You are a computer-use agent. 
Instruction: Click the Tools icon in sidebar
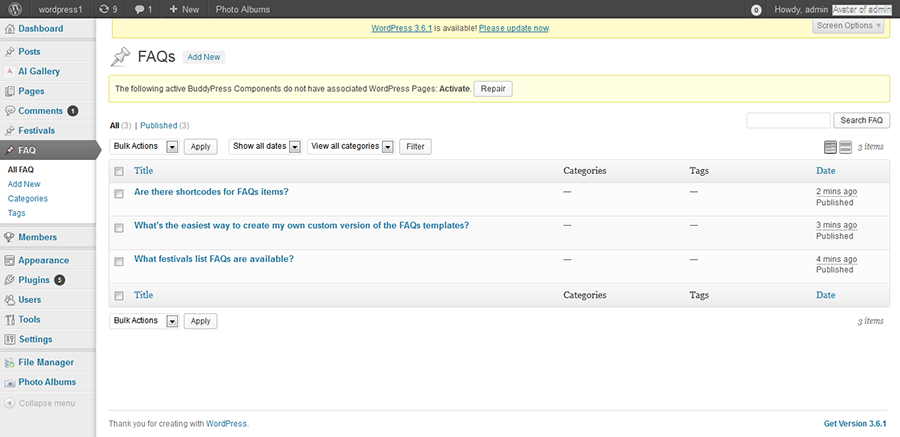click(9, 319)
